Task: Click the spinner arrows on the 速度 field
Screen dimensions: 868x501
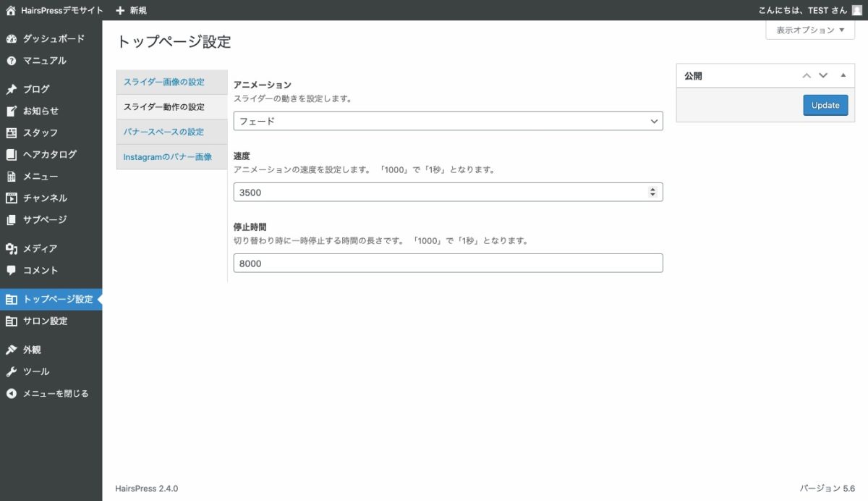Action: (652, 192)
